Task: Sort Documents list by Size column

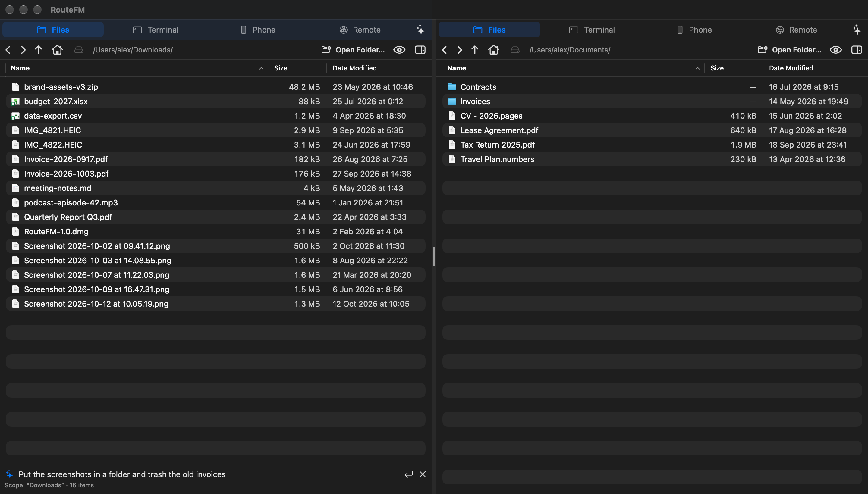Action: (734, 68)
